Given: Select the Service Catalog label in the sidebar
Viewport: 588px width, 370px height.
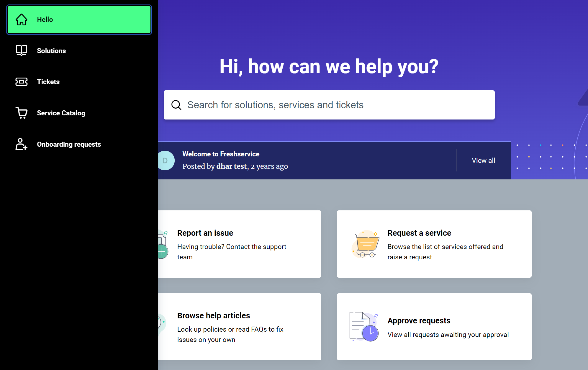Looking at the screenshot, I should click(61, 113).
